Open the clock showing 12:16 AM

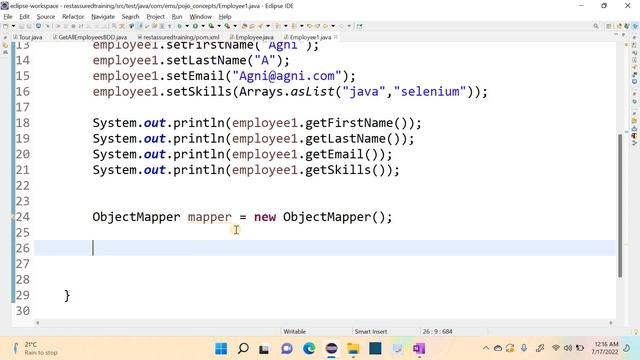[x=606, y=348]
